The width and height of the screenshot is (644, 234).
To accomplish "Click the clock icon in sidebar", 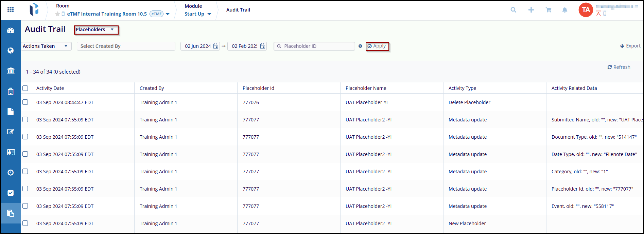I will 11,172.
